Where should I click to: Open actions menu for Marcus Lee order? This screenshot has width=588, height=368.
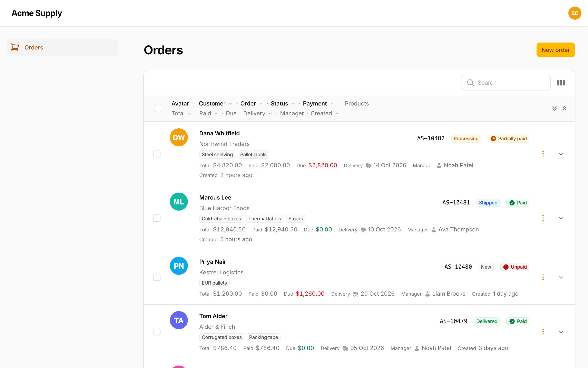pos(543,218)
